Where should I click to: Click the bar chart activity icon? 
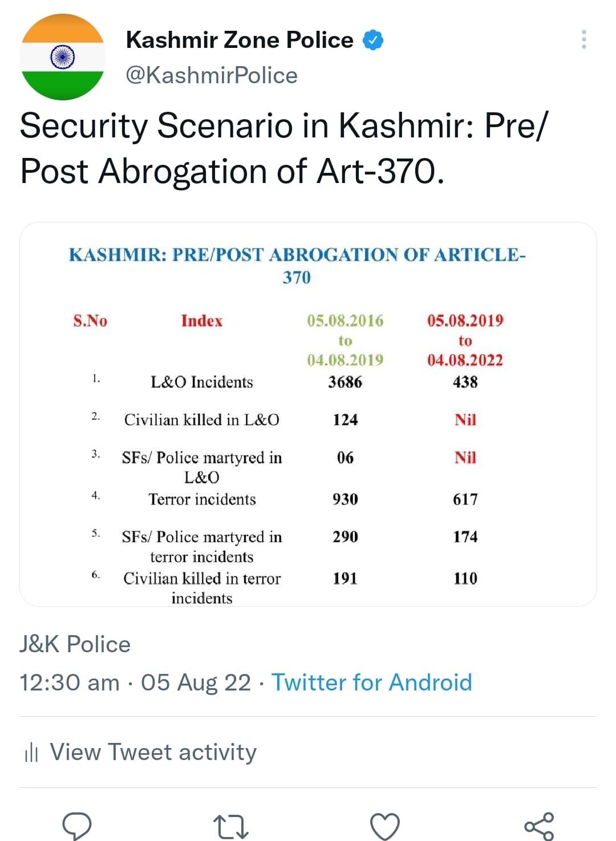(x=31, y=753)
